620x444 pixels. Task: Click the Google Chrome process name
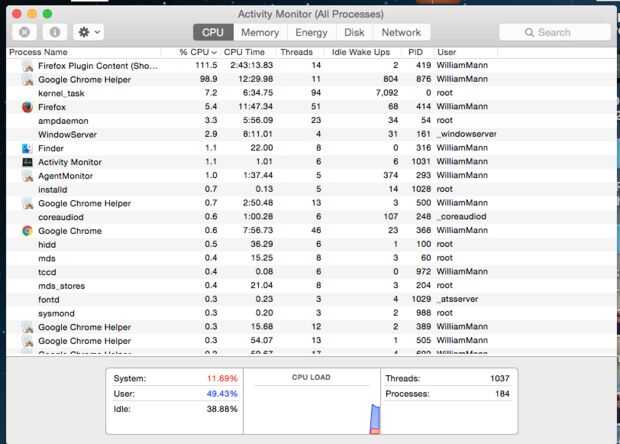coord(70,231)
